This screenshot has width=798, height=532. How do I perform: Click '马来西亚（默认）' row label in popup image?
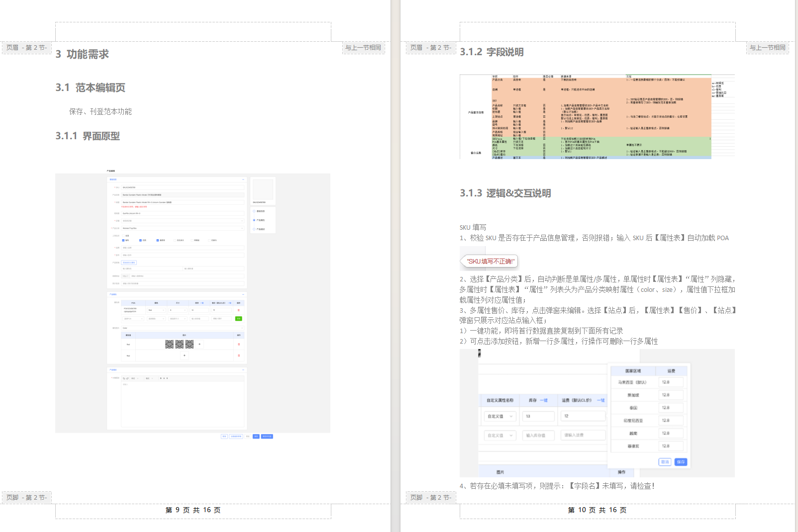tap(632, 382)
